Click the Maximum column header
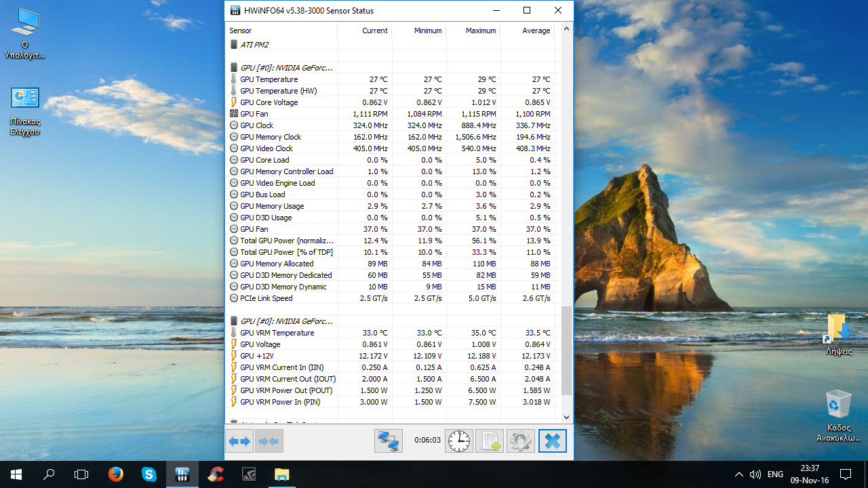 point(473,30)
